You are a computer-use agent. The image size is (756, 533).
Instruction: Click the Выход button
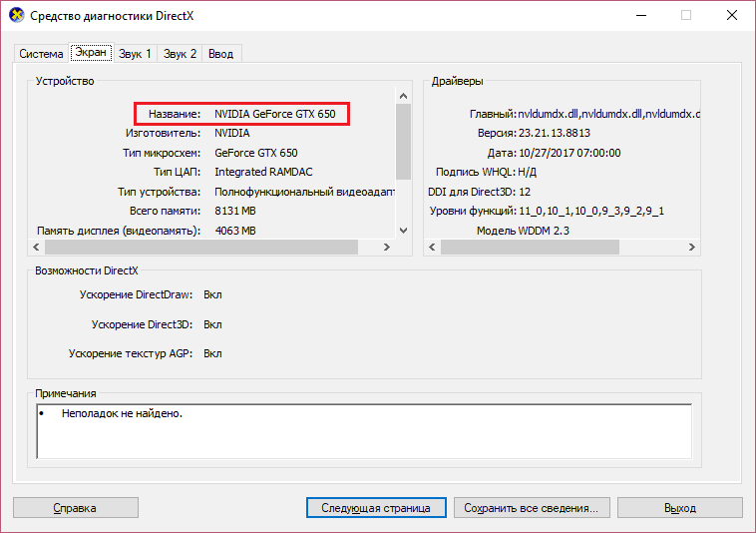(680, 508)
